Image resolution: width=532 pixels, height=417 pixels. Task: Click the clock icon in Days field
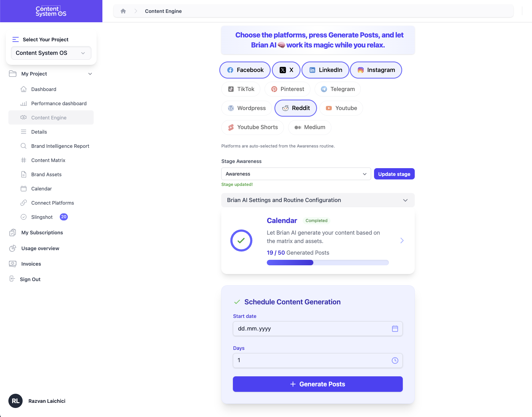point(395,361)
